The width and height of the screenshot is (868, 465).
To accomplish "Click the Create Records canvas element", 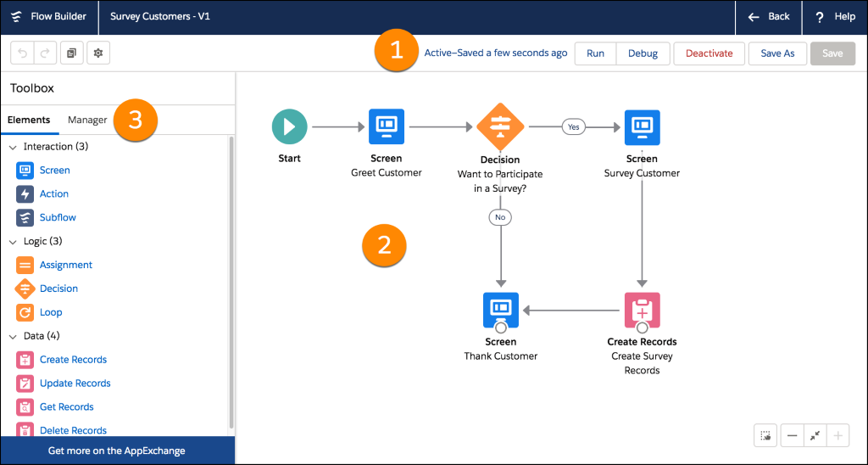I will click(642, 311).
